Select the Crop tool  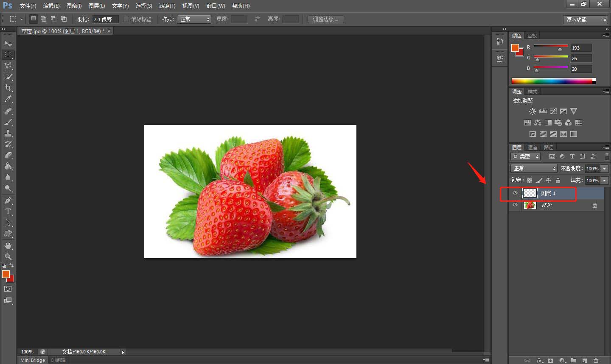click(8, 88)
